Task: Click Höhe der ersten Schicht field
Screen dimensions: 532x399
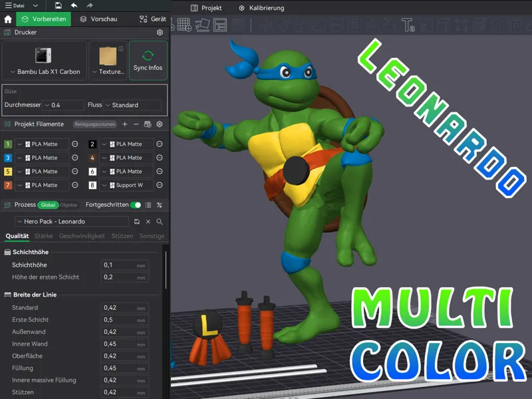Action: coord(124,277)
